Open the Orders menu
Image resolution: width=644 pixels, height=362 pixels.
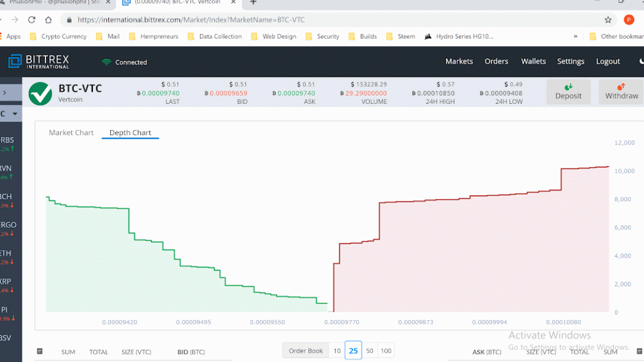[x=496, y=61]
